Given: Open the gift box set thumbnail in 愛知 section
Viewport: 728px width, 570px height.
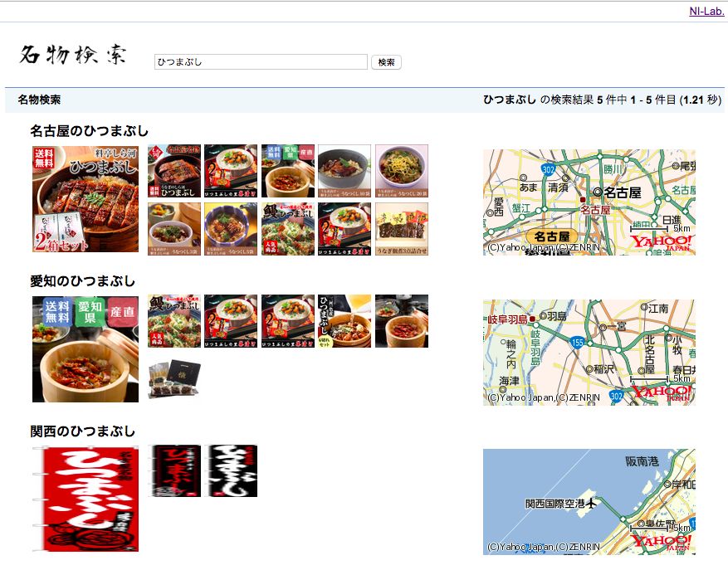Looking at the screenshot, I should coord(174,379).
